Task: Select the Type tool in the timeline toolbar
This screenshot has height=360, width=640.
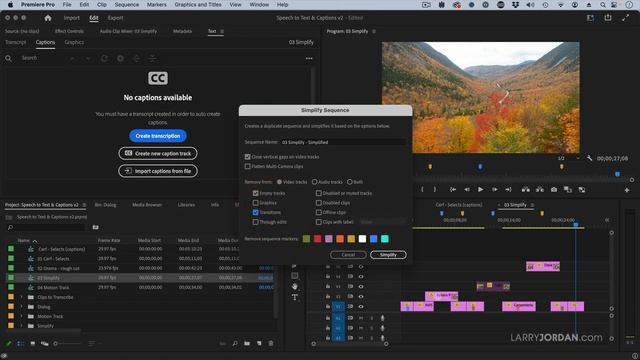Action: [x=295, y=297]
